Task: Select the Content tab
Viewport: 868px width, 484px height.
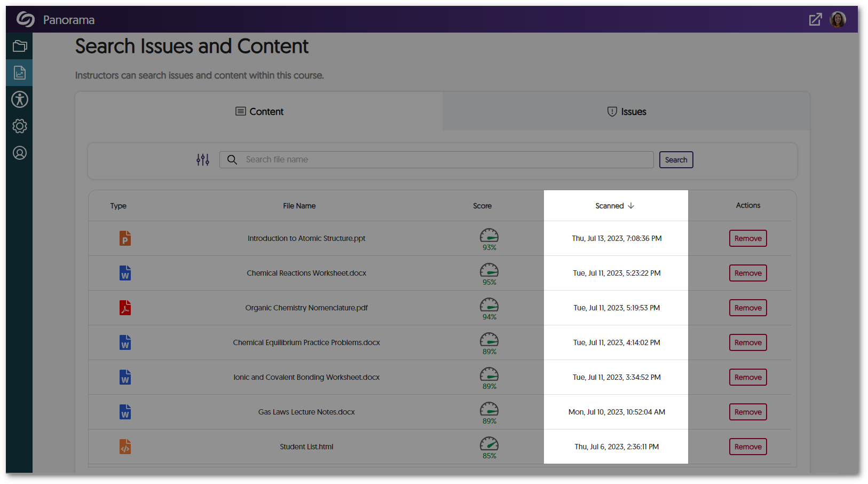Action: (259, 111)
